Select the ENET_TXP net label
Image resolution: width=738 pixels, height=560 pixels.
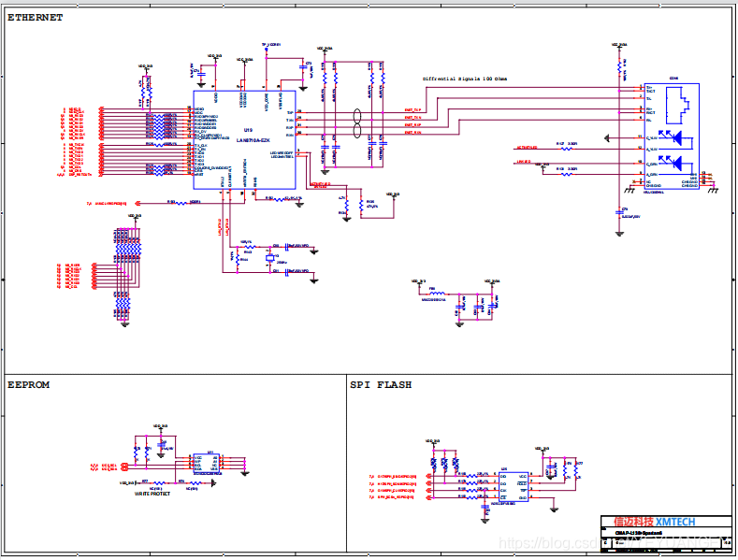point(412,109)
